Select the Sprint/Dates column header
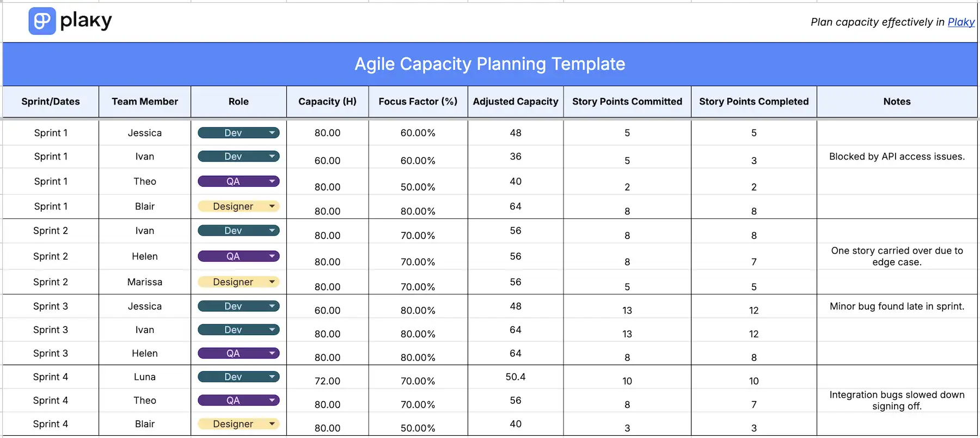 point(50,101)
